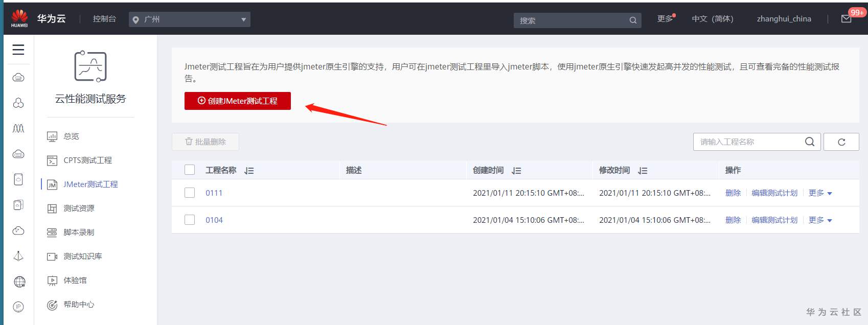The width and height of the screenshot is (868, 325).
Task: Click the Huawei logo
Action: tap(19, 18)
